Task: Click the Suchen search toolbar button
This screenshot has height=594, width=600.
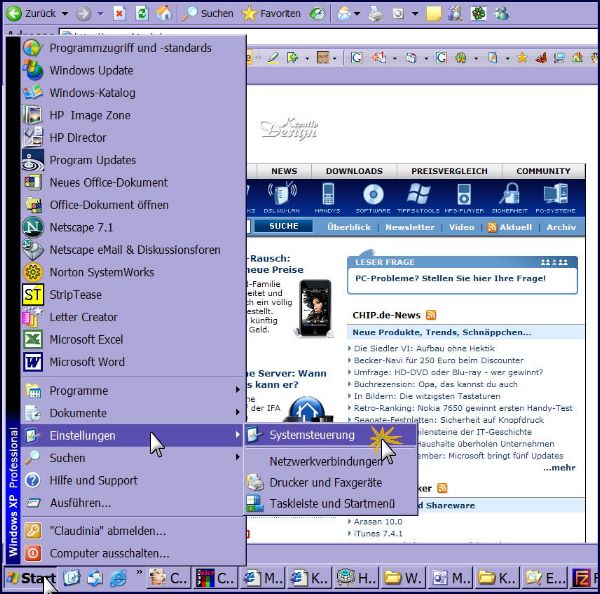Action: [207, 14]
